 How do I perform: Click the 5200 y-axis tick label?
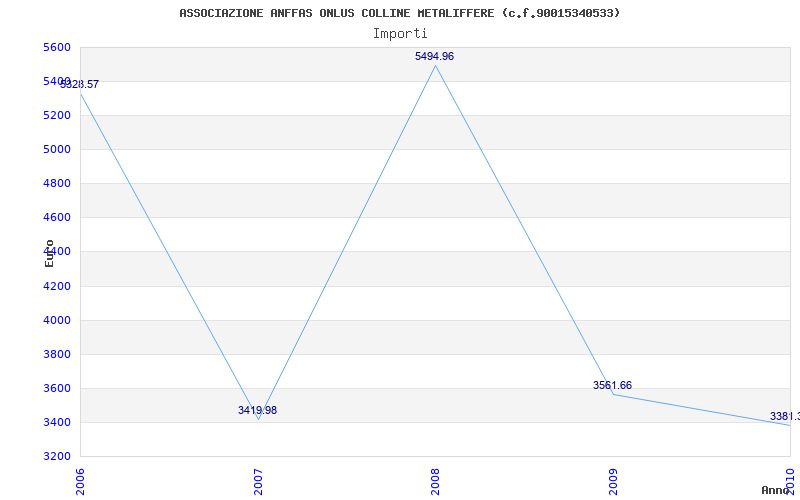point(57,115)
